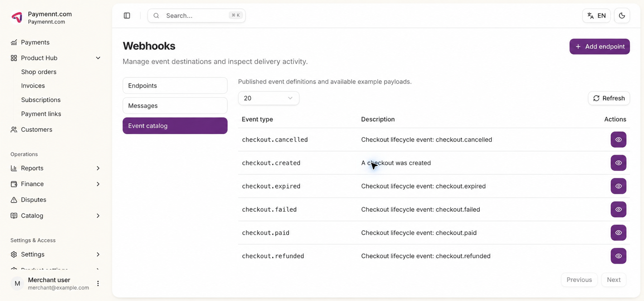Click the Disputes warning icon
Image resolution: width=644 pixels, height=301 pixels.
point(14,200)
